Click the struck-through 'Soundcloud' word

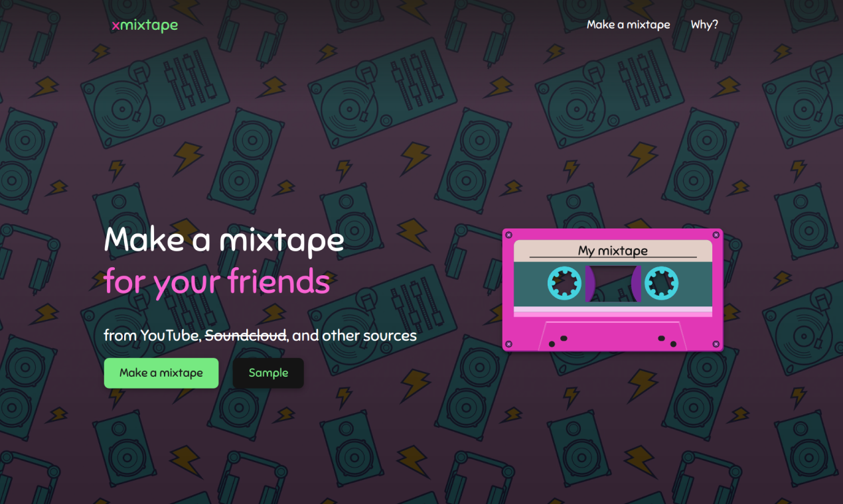pos(246,336)
